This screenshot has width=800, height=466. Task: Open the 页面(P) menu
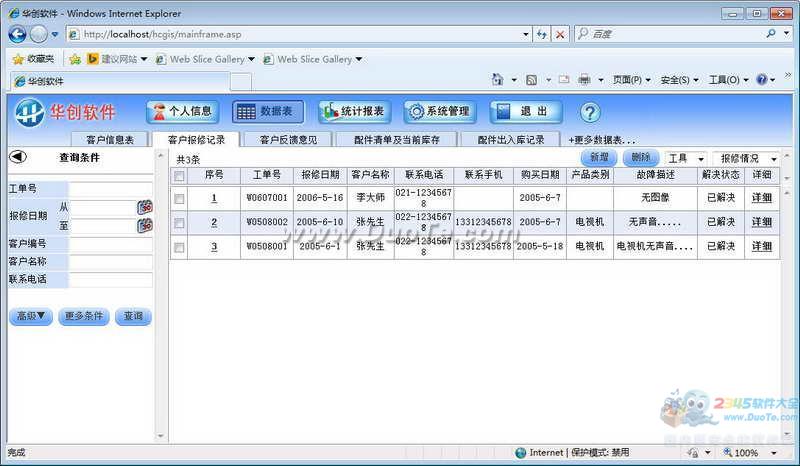click(632, 80)
